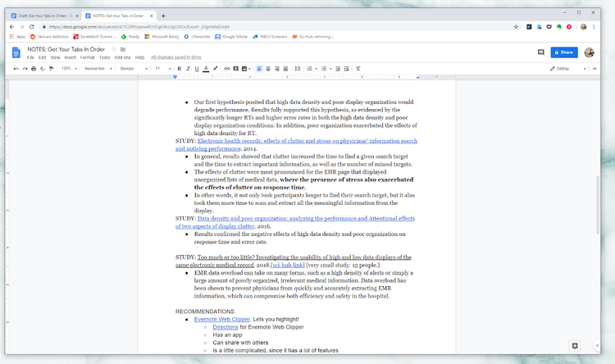The height and width of the screenshot is (364, 615).
Task: Run spelling and grammar check icon
Action: point(43,69)
